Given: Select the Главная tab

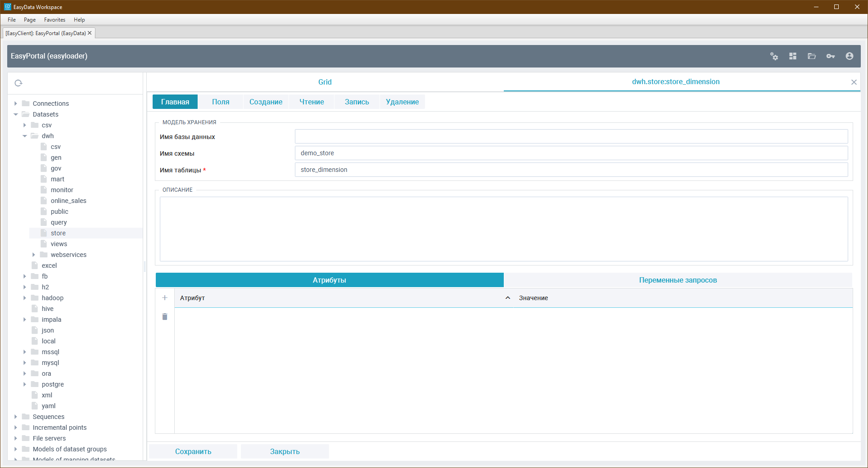Looking at the screenshot, I should 175,102.
